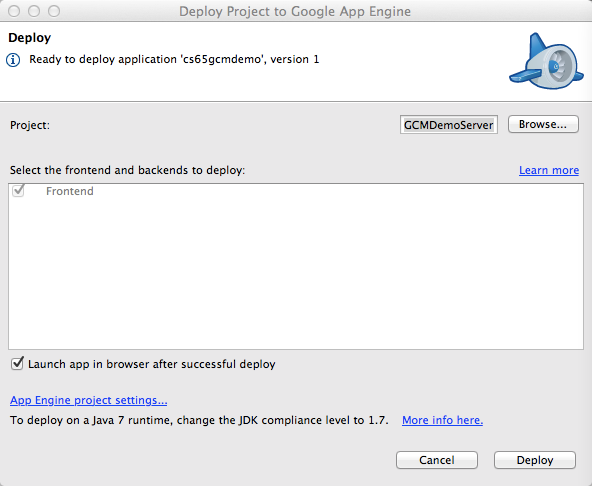Open the project Browse... chooser

pos(543,124)
